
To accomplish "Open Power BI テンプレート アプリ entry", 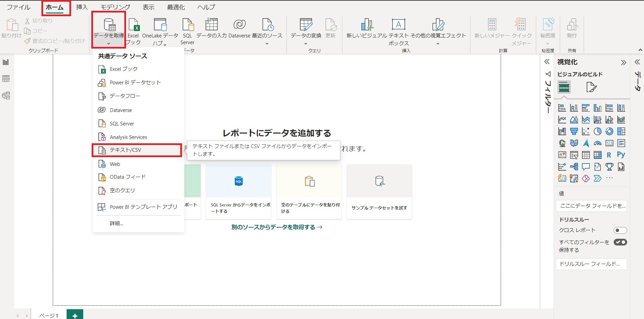I will (x=138, y=207).
